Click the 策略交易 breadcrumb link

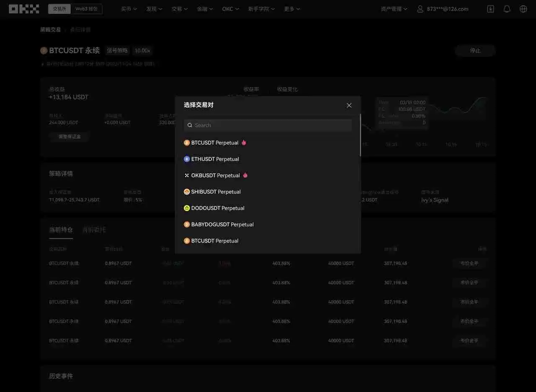(x=50, y=29)
